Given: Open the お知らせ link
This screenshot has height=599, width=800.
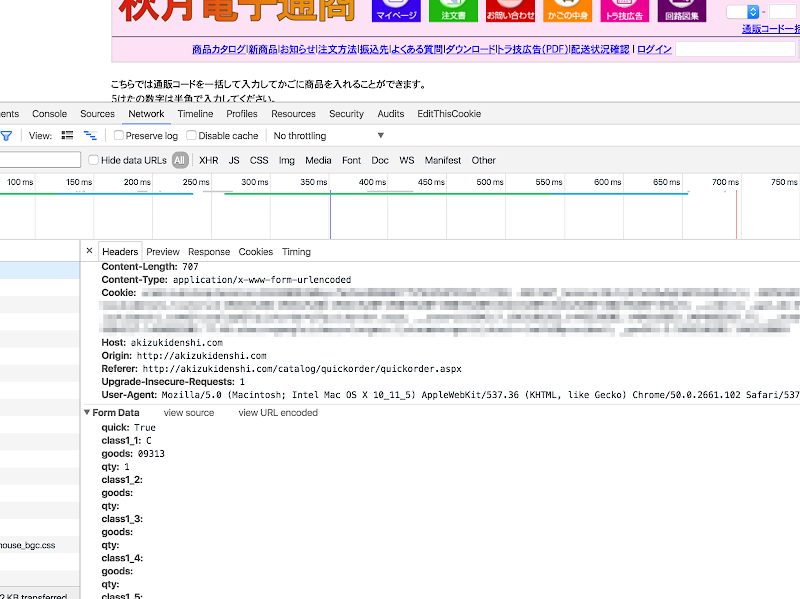Looking at the screenshot, I should [x=298, y=49].
